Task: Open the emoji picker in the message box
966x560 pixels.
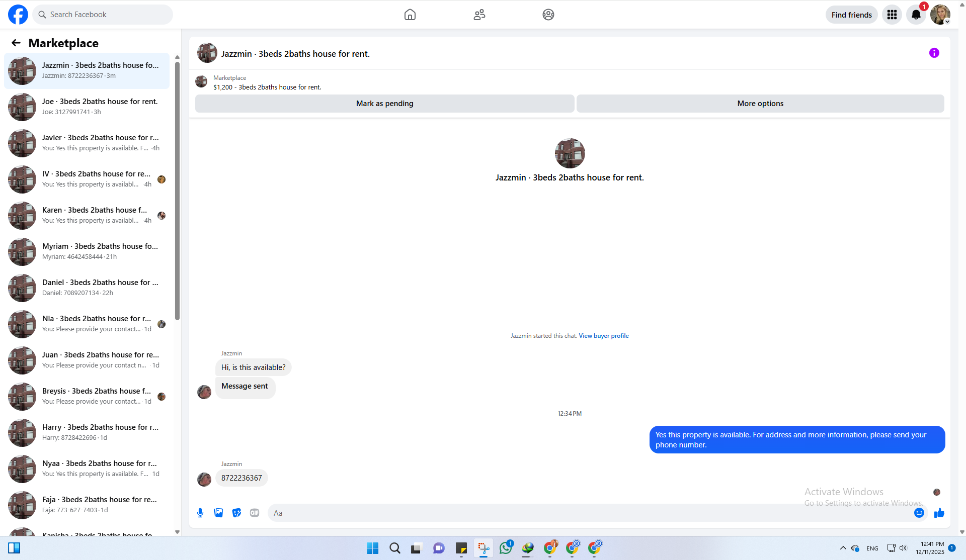Action: point(919,513)
